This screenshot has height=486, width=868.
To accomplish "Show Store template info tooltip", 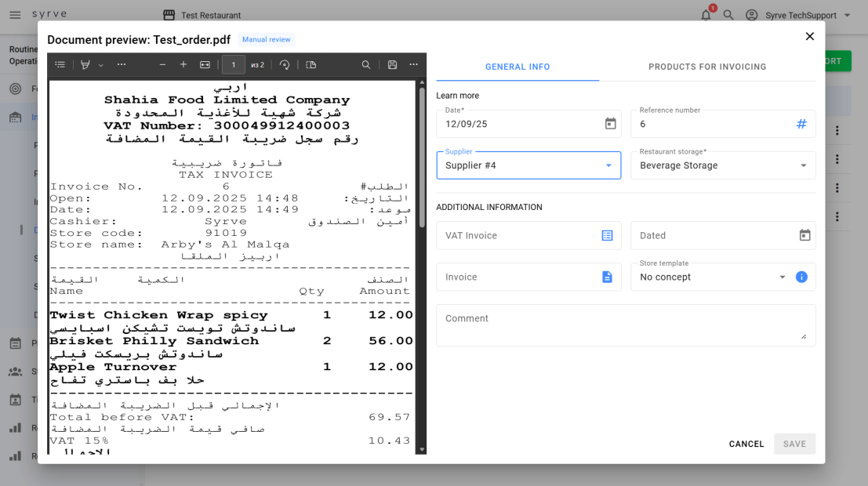I will [801, 277].
